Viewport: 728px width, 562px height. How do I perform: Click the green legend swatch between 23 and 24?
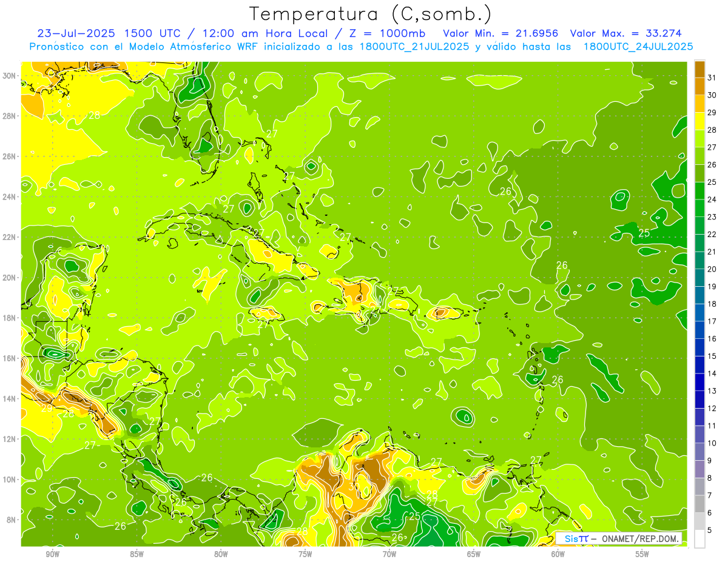coord(699,208)
